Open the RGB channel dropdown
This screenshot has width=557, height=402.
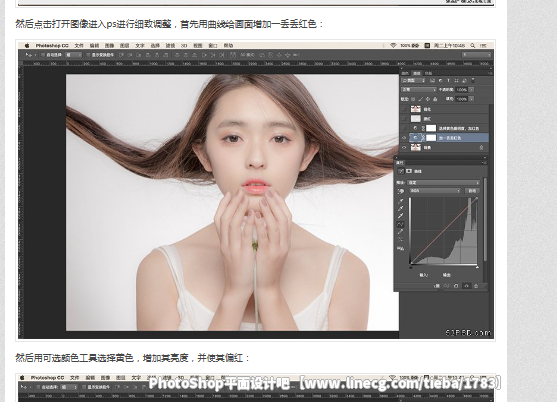pos(435,191)
